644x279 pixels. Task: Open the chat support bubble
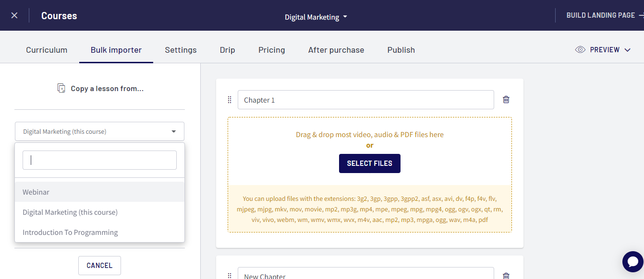point(633,262)
